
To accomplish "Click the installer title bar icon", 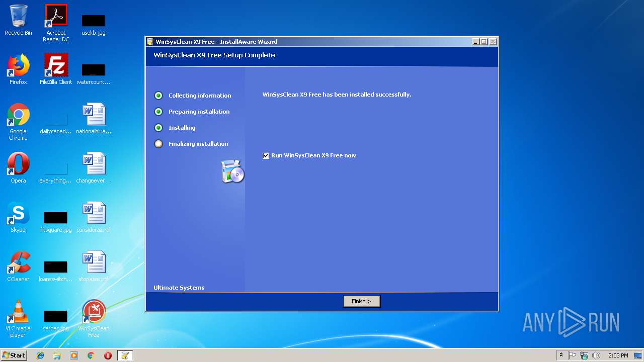I will click(150, 42).
